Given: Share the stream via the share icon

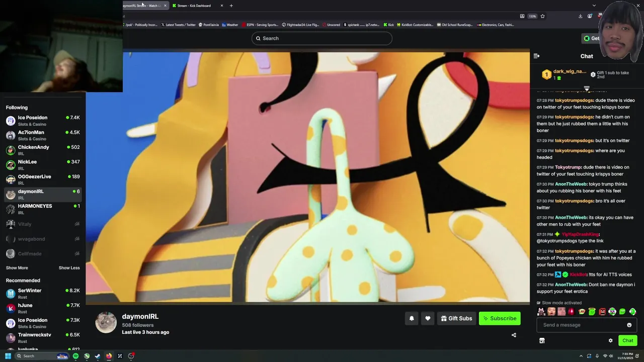Looking at the screenshot, I should (x=514, y=335).
